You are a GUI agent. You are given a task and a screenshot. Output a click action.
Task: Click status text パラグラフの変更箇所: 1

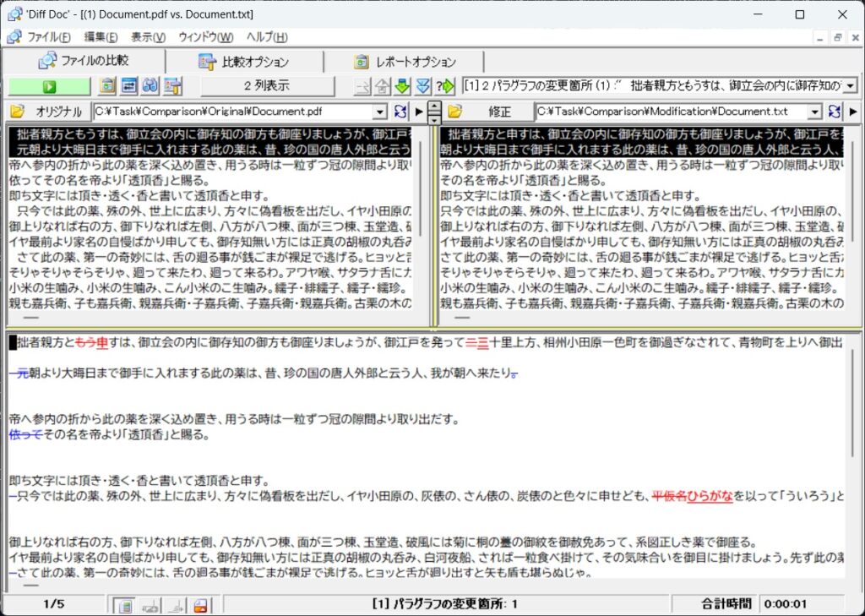coord(445,604)
